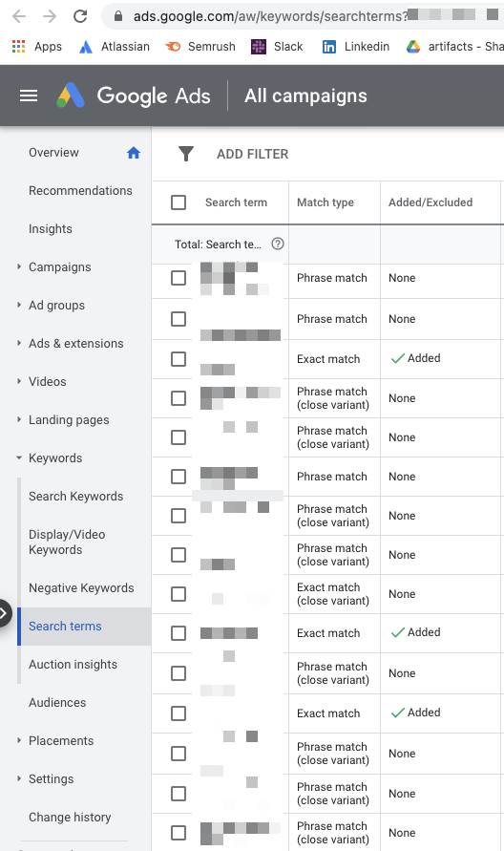Tick the select-all checkbox in table header
Screen dimensions: 504x851
coord(178,202)
